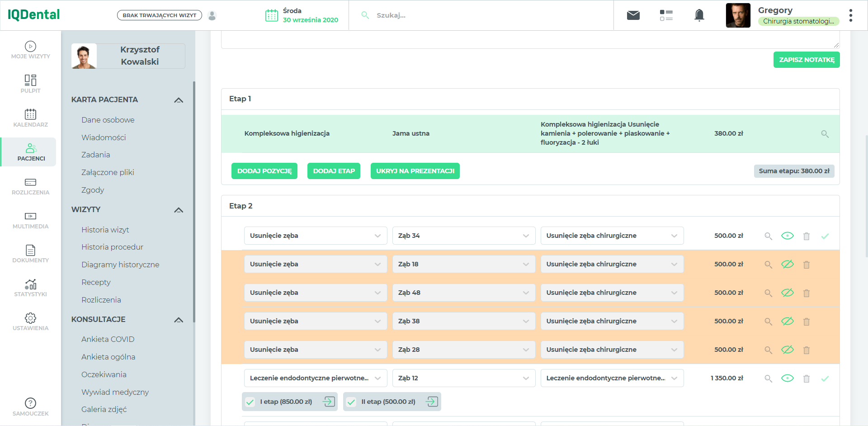868x426 pixels.
Task: Open notifications bell icon
Action: click(699, 15)
